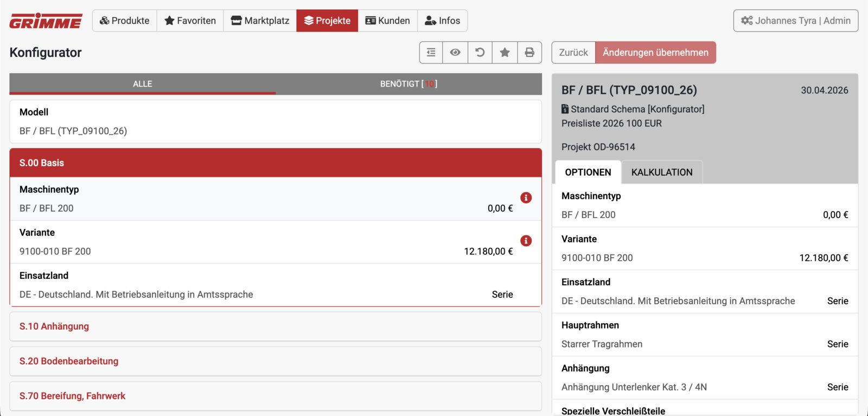Mark configuration as favorite with star icon
This screenshot has width=868, height=416.
(505, 53)
